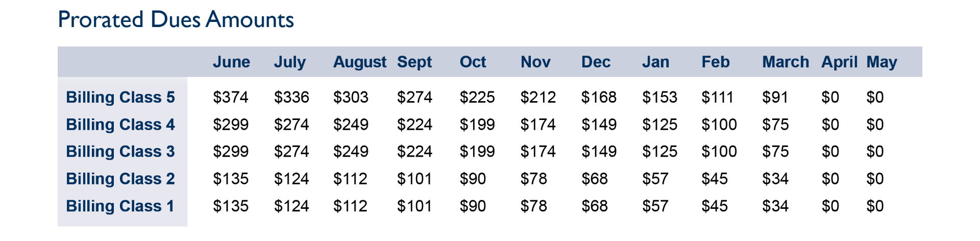Click the Billing Class 3 row label
This screenshot has height=241, width=980.
point(120,151)
